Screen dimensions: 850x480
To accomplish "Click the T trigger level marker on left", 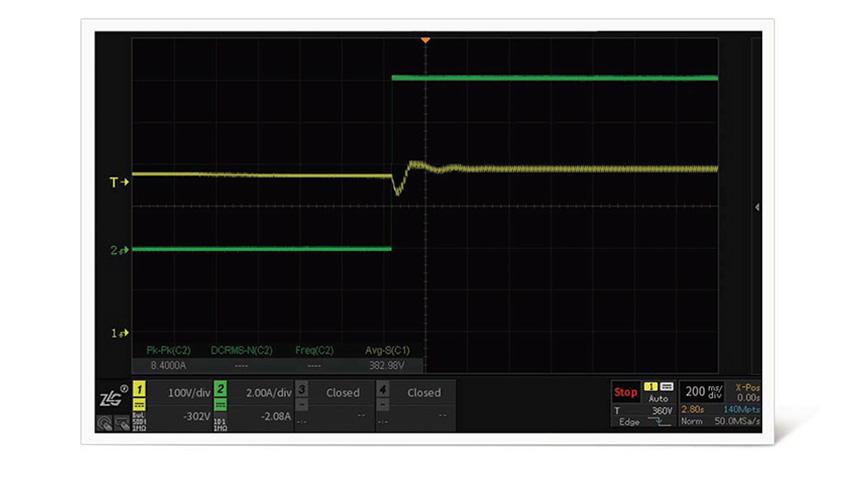I will click(119, 182).
